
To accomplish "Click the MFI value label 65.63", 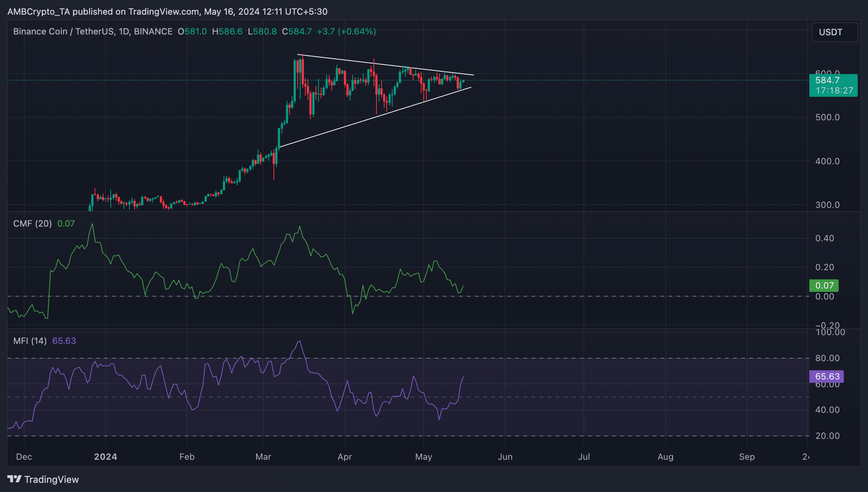I will point(827,377).
